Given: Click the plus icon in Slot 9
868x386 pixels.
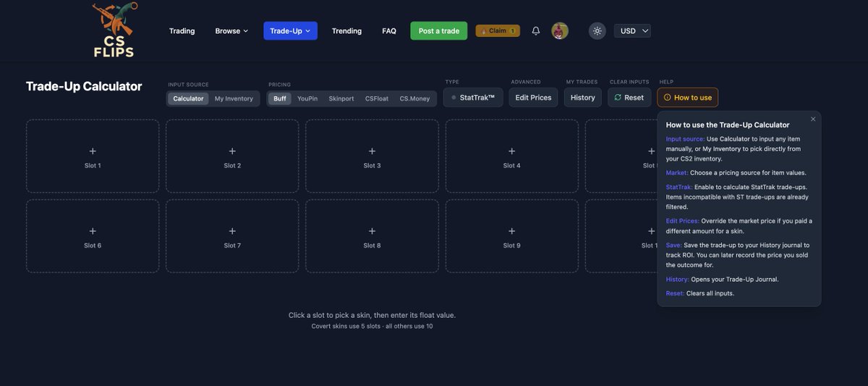Looking at the screenshot, I should 511,231.
